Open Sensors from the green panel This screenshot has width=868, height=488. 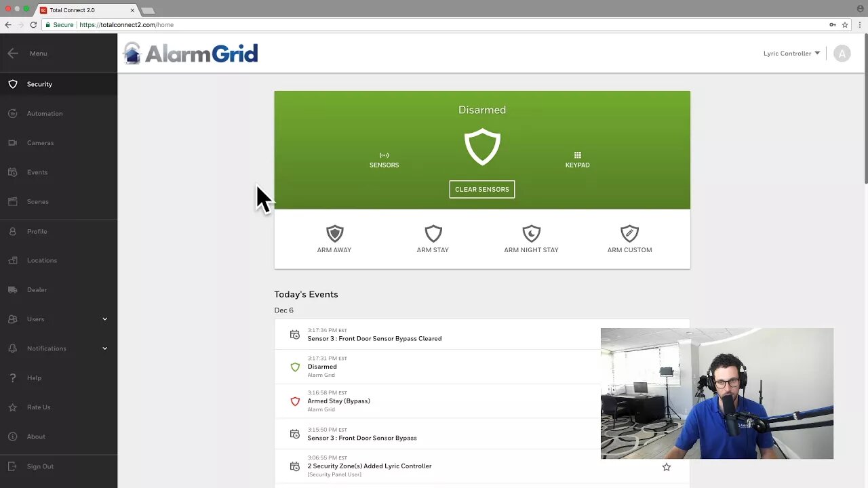pyautogui.click(x=384, y=160)
